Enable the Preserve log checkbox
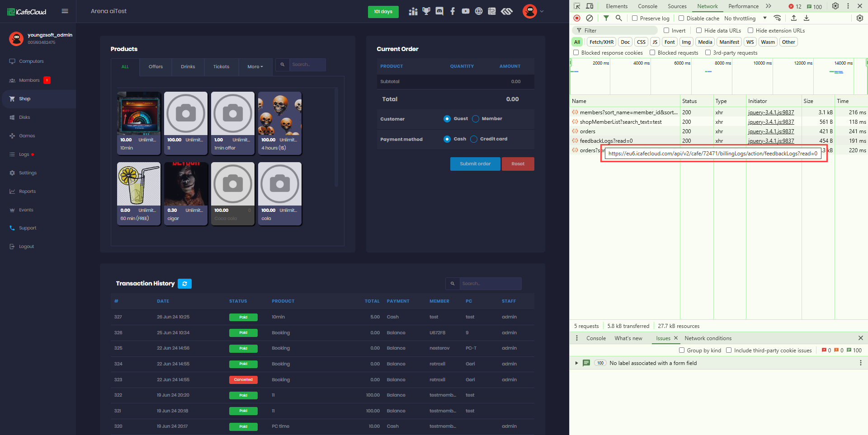868x435 pixels. 635,19
